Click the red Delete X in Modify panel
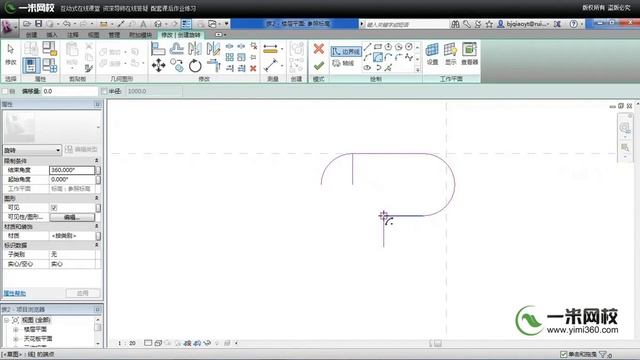 pyautogui.click(x=253, y=68)
